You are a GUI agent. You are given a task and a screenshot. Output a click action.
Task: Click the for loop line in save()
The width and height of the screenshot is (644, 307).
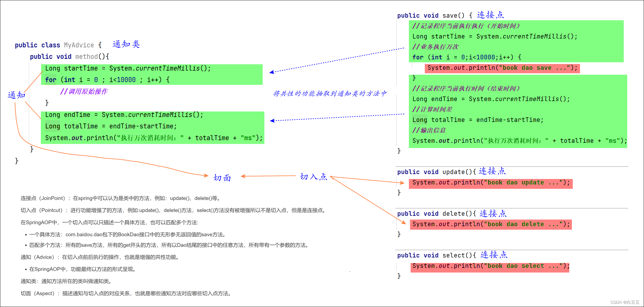coord(467,57)
